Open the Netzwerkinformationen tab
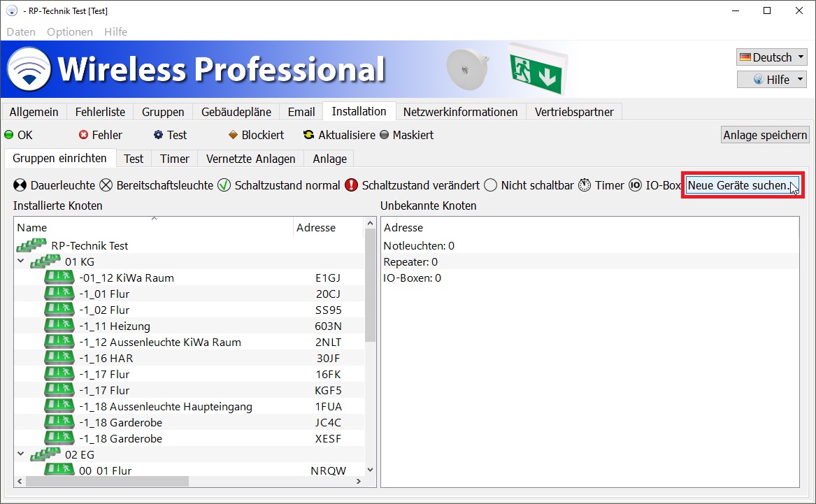This screenshot has width=816, height=504. pos(461,112)
